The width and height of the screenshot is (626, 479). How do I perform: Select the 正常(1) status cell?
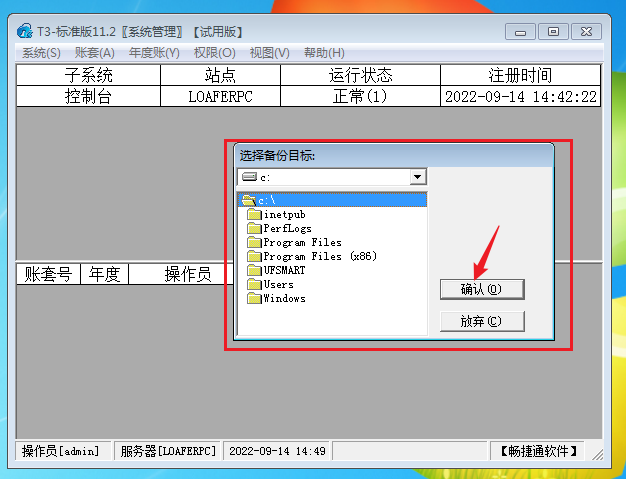click(361, 96)
